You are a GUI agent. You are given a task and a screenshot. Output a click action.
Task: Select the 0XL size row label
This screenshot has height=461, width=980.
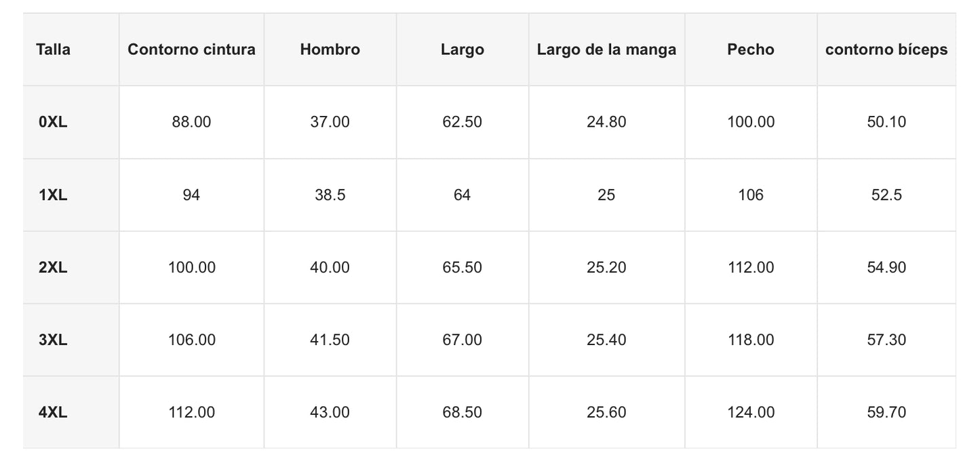coord(54,122)
